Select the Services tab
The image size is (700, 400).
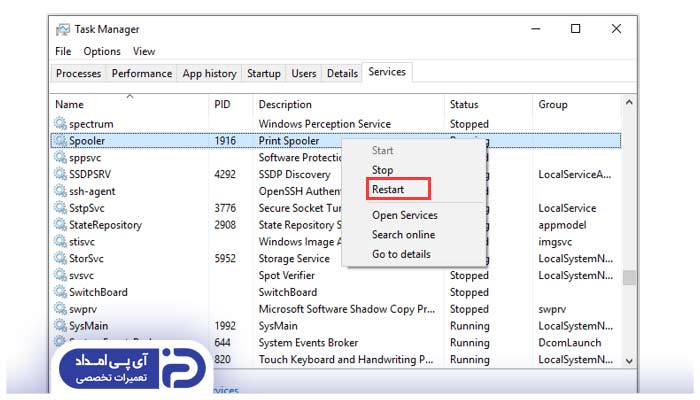pyautogui.click(x=387, y=72)
